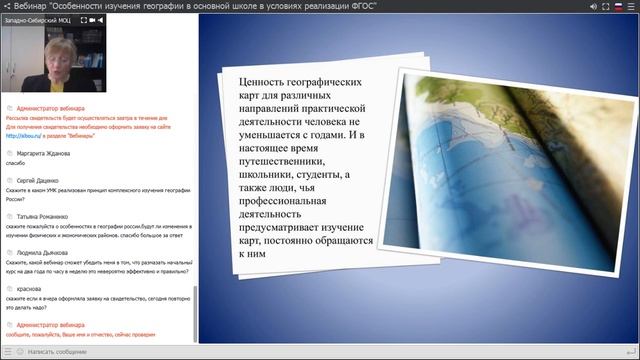
Task: Click avatar icon beside last Администратор вебинара message
Action: point(10,325)
